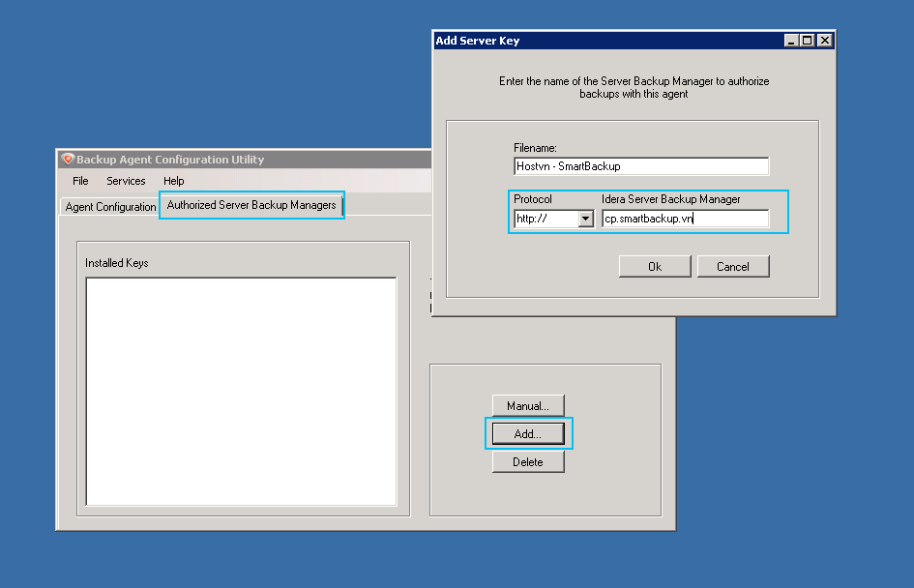Click the Manual... button
This screenshot has height=588, width=914.
point(528,405)
